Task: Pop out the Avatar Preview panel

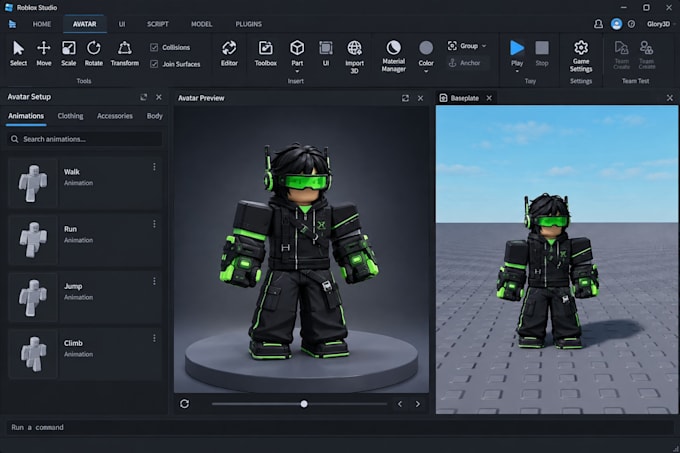Action: [405, 98]
